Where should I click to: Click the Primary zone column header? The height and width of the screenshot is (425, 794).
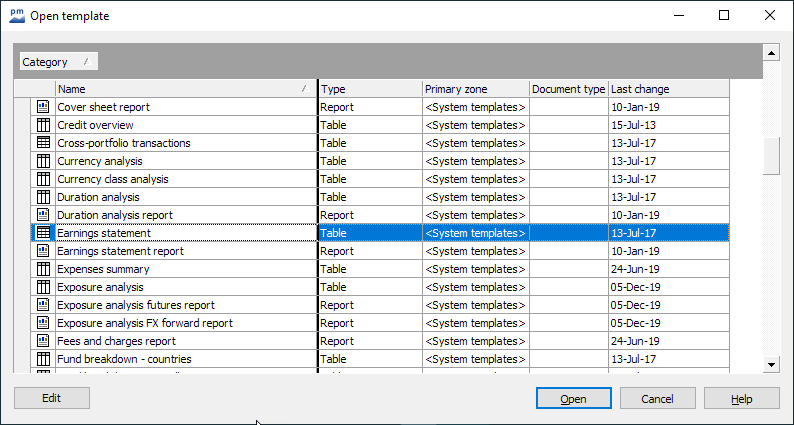tap(475, 89)
